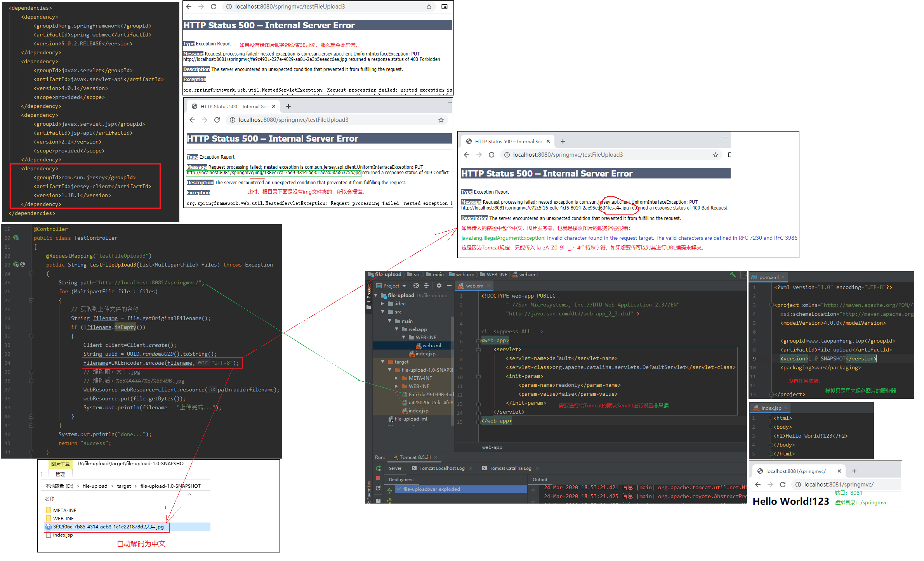The height and width of the screenshot is (561, 924).
Task: Collapse the file-upload-1.0-SNAPSHOT folder node
Action: (x=389, y=370)
